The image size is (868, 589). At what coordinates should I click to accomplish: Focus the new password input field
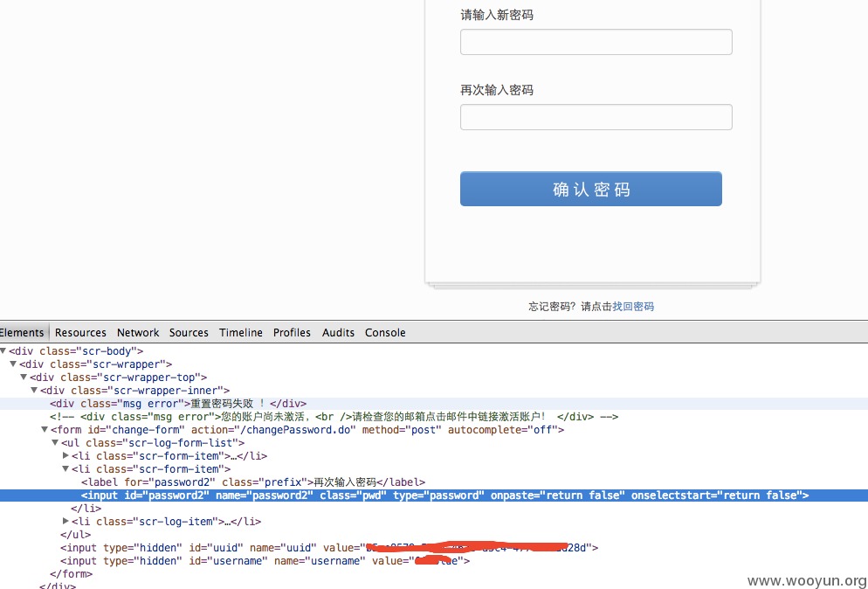(x=596, y=42)
